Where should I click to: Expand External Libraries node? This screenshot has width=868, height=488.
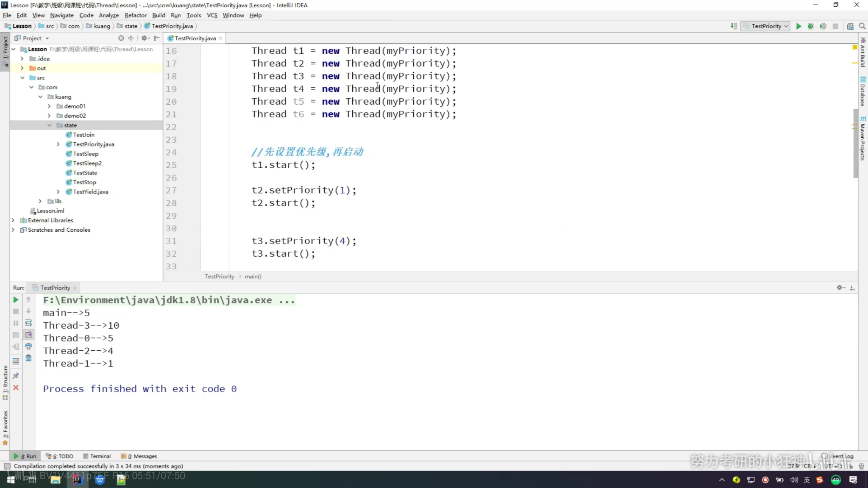(x=13, y=220)
